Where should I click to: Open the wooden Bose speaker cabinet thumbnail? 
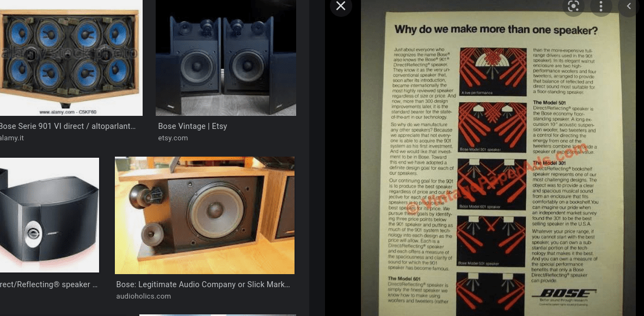[205, 215]
